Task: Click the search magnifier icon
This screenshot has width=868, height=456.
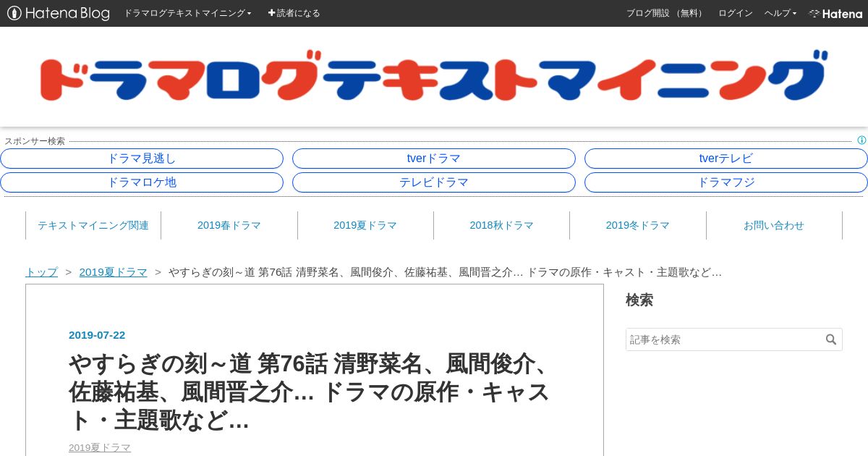Action: pyautogui.click(x=831, y=339)
